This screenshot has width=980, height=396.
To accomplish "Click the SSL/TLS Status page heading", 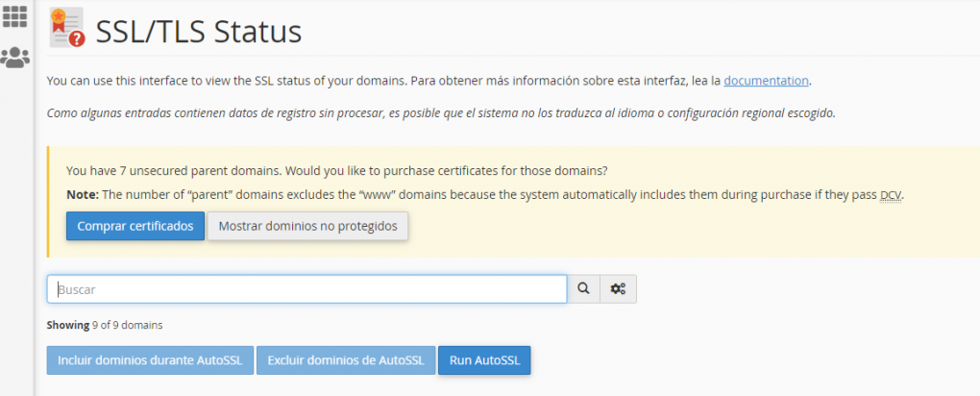I will tap(199, 32).
